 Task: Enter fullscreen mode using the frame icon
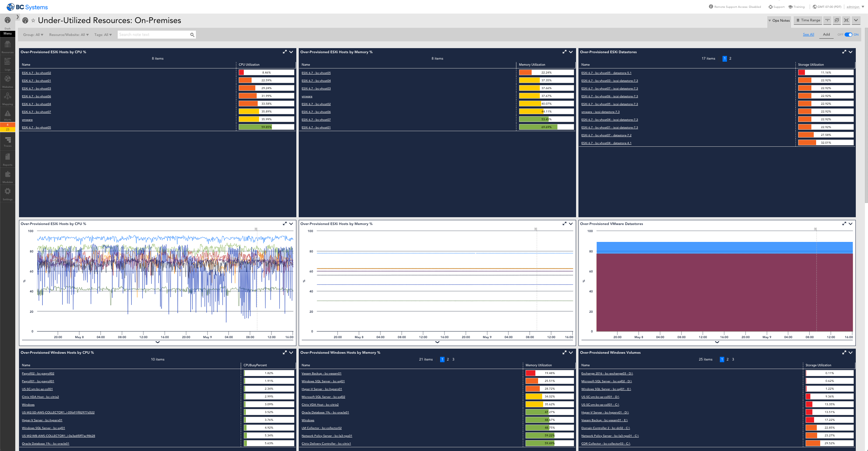[x=846, y=20]
